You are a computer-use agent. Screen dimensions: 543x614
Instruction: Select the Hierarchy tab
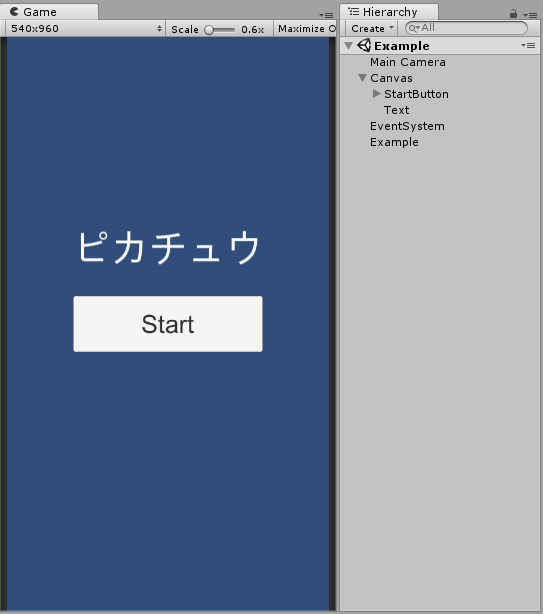[389, 12]
